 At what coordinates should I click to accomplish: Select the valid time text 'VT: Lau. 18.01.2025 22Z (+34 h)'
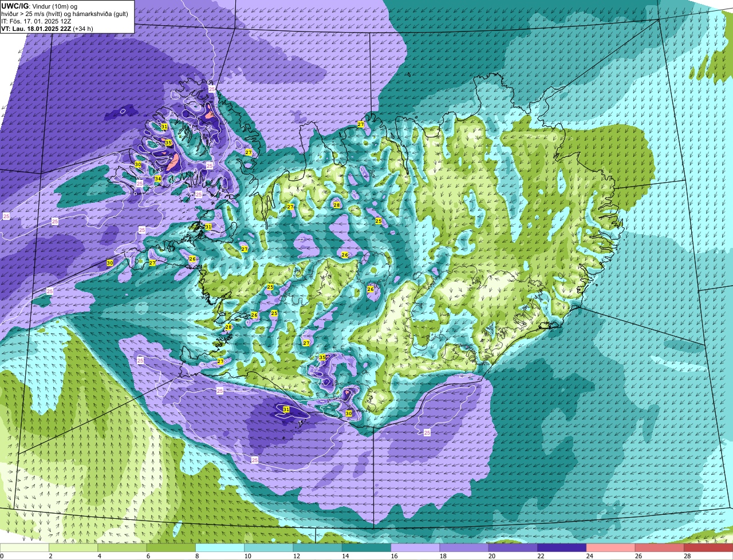(x=47, y=29)
